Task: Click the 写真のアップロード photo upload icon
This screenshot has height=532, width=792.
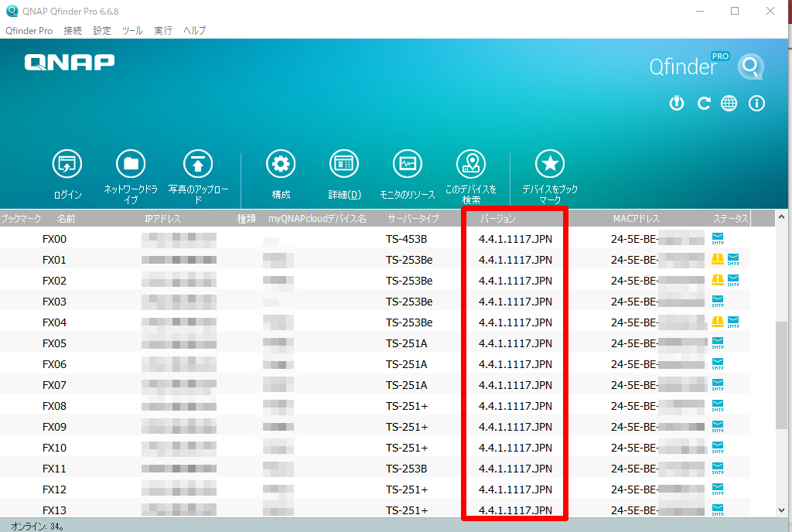Action: coord(198,164)
